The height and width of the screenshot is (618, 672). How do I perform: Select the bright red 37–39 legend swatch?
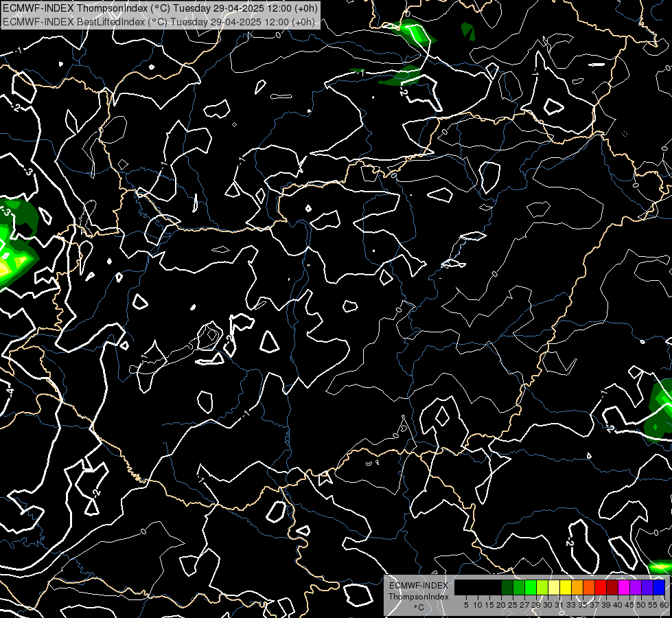(601, 587)
